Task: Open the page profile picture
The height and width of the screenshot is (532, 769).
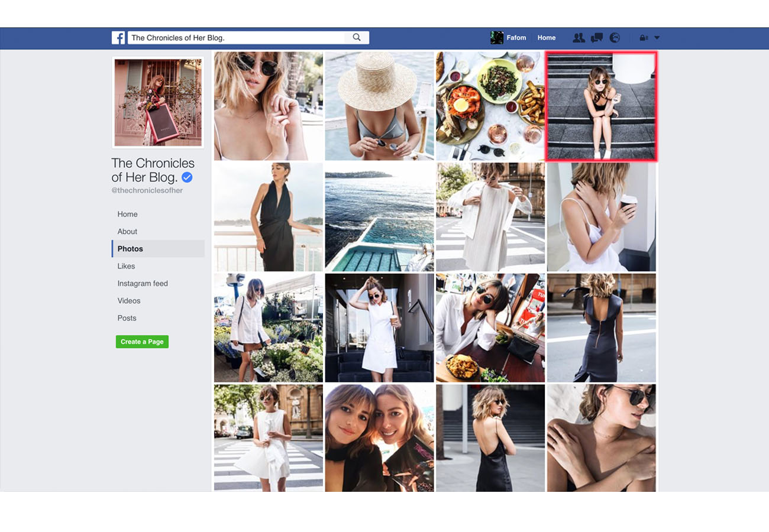Action: coord(158,102)
